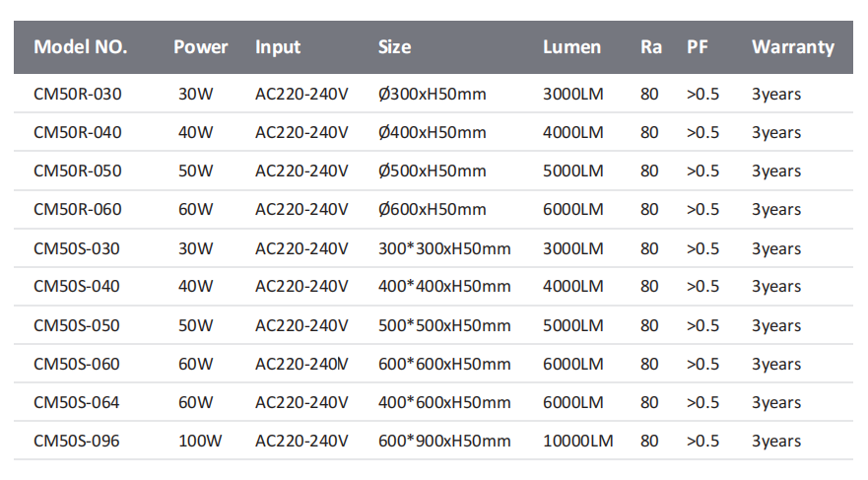Select the Ø600xH50mm size cell
868x480 pixels.
tap(432, 210)
